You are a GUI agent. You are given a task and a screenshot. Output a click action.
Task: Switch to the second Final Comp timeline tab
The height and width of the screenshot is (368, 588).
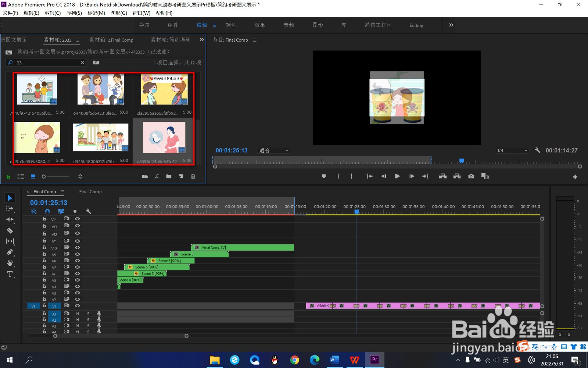(x=90, y=192)
